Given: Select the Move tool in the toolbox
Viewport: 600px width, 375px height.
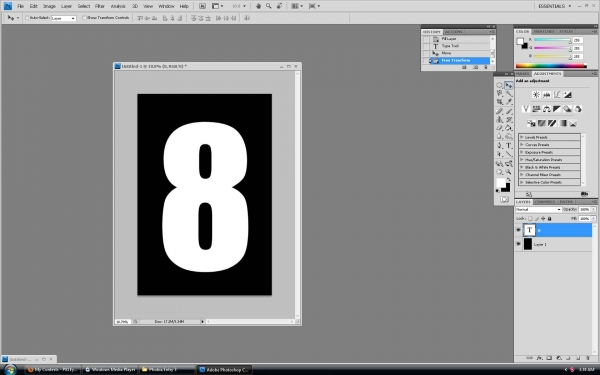Looking at the screenshot, I should point(509,85).
